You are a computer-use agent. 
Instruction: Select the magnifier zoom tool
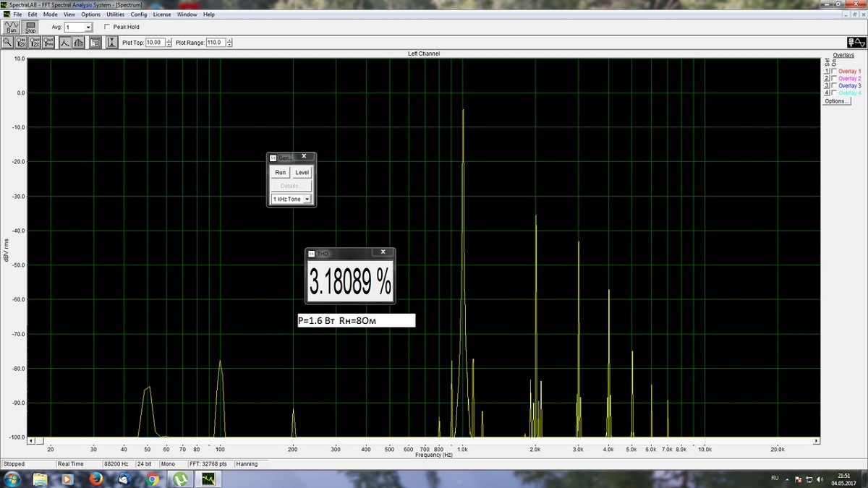coord(7,43)
